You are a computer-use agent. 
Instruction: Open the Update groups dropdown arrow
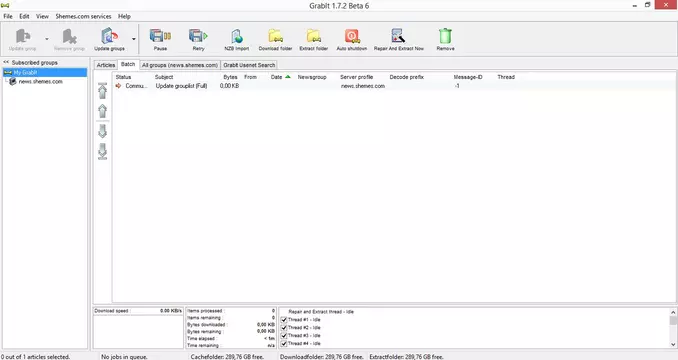(134, 39)
